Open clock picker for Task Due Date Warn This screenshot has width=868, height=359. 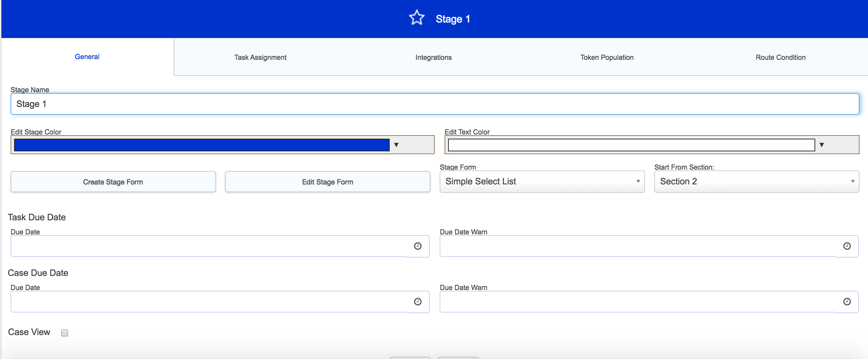pos(847,246)
